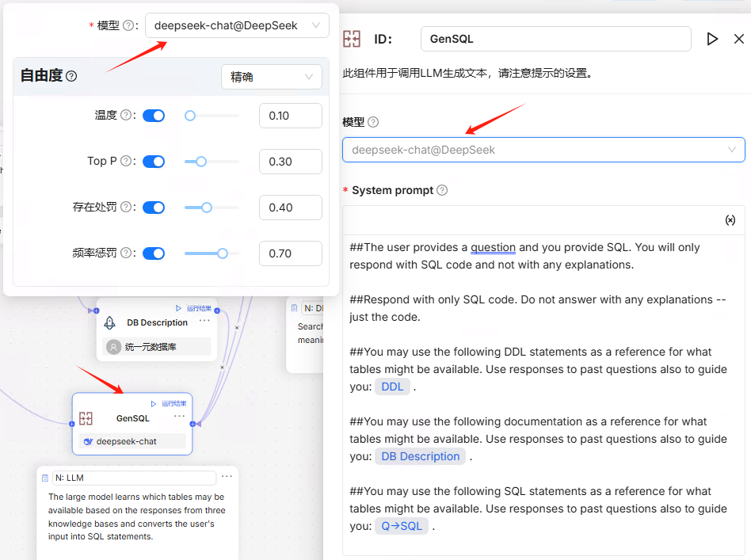Click the DB Description retrieval rocket icon
The image size is (751, 560).
point(109,323)
